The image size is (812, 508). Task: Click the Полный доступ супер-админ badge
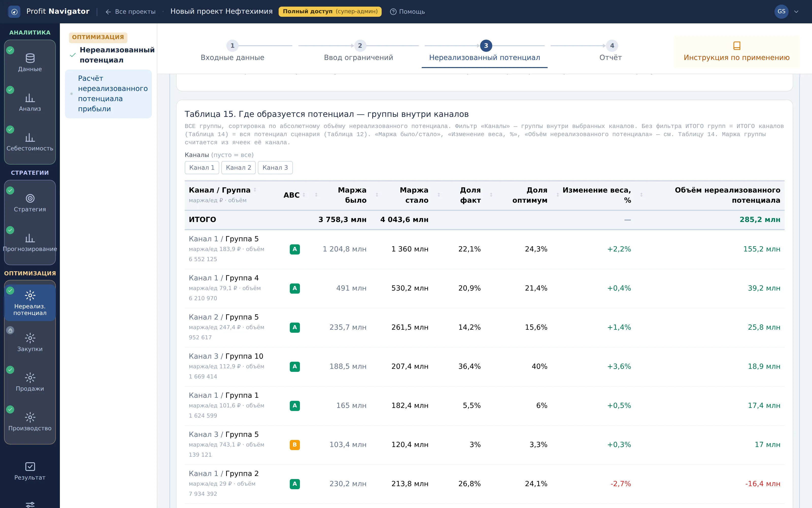click(330, 11)
